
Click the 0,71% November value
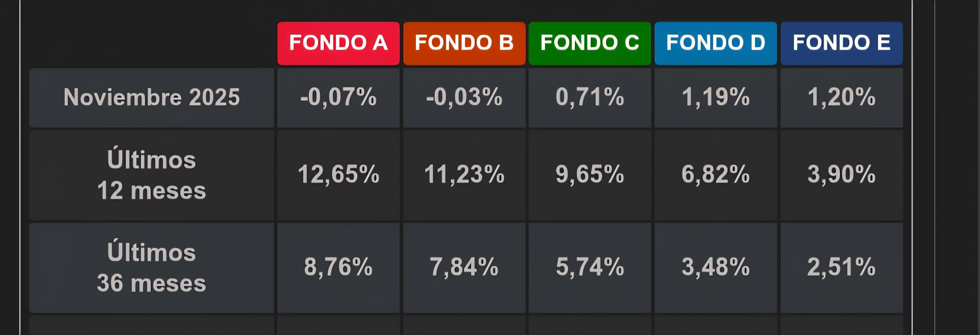click(x=590, y=97)
